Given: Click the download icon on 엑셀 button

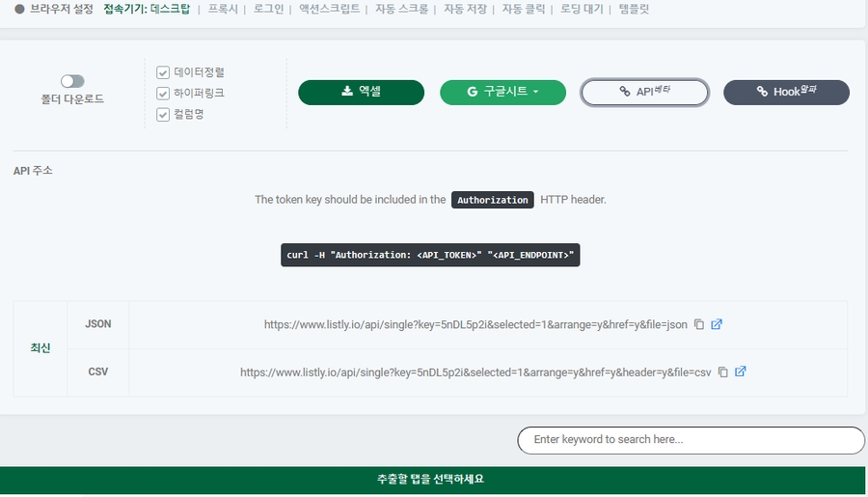Looking at the screenshot, I should (347, 91).
